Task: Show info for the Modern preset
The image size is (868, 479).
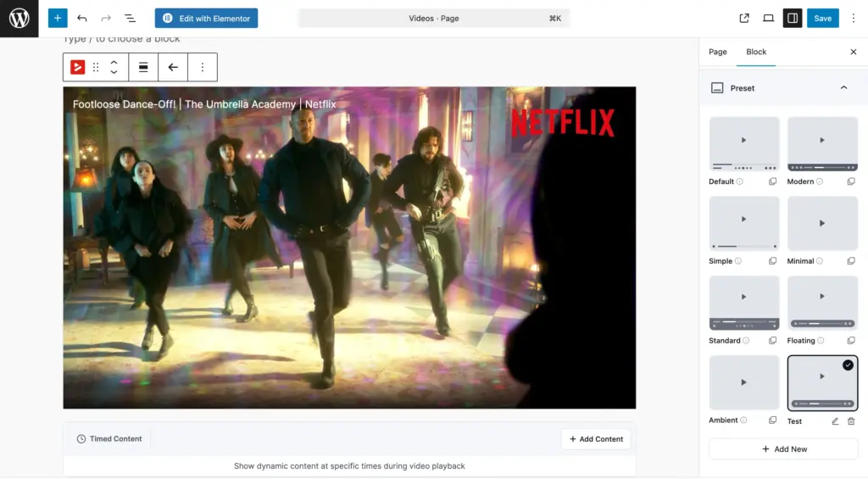Action: tap(820, 181)
